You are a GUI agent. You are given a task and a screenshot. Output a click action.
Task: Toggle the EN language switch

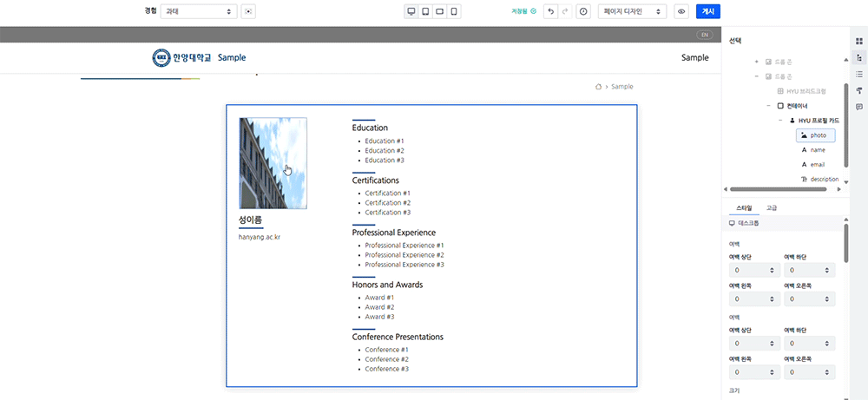coord(704,35)
